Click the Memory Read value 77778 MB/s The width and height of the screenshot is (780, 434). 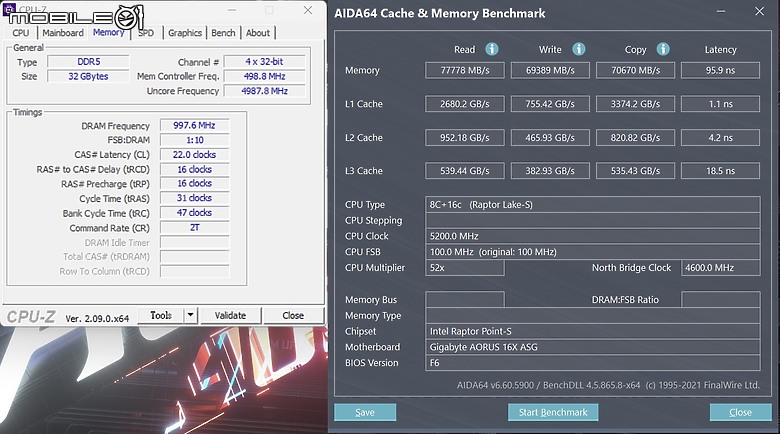(x=465, y=70)
